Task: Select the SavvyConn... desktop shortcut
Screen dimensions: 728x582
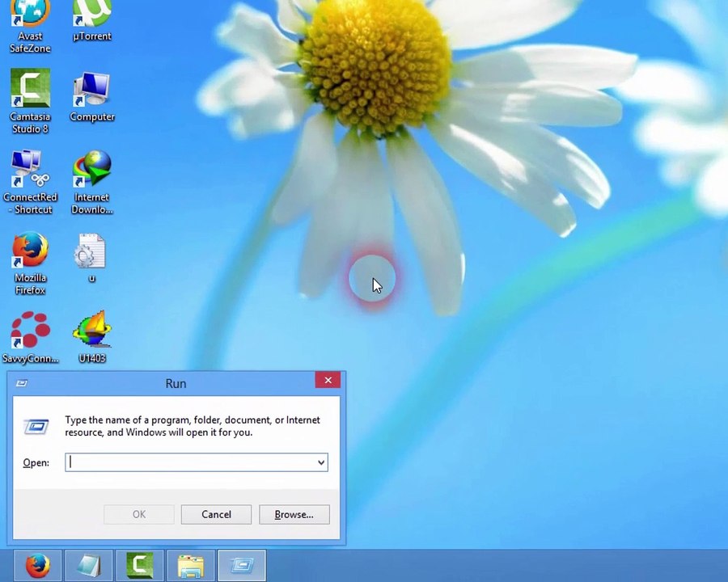Action: point(30,337)
